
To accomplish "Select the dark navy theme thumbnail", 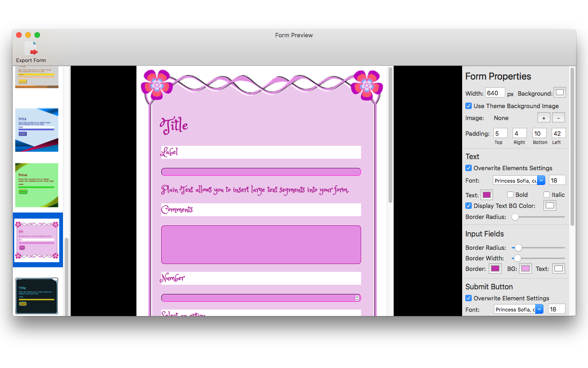I will (37, 296).
